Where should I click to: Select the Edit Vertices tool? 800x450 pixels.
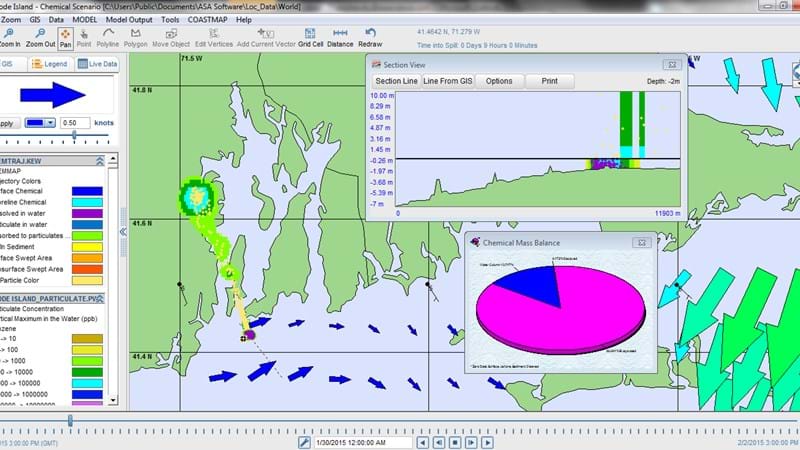214,38
